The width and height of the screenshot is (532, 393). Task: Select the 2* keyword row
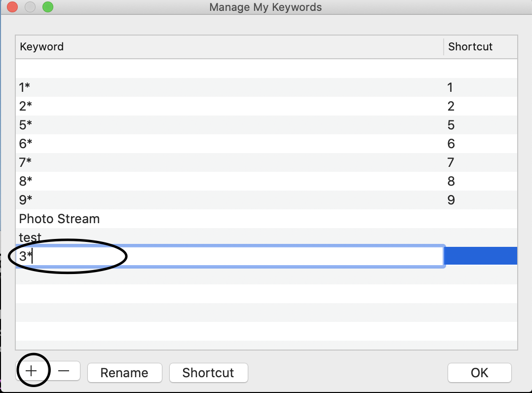tap(266, 106)
